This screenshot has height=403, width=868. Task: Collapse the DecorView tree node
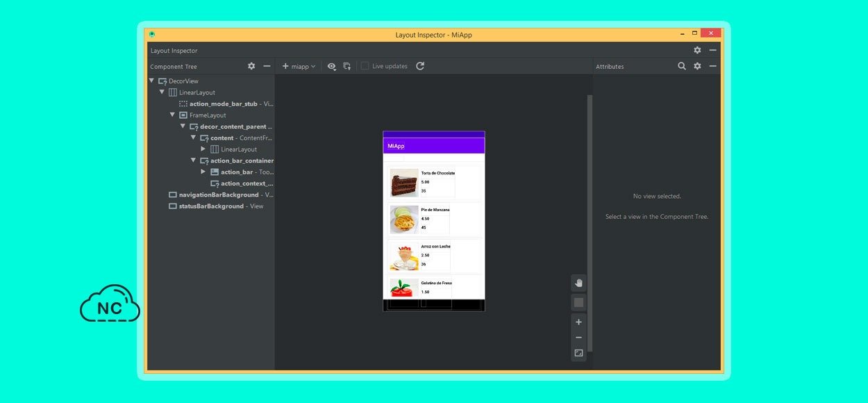click(x=152, y=81)
